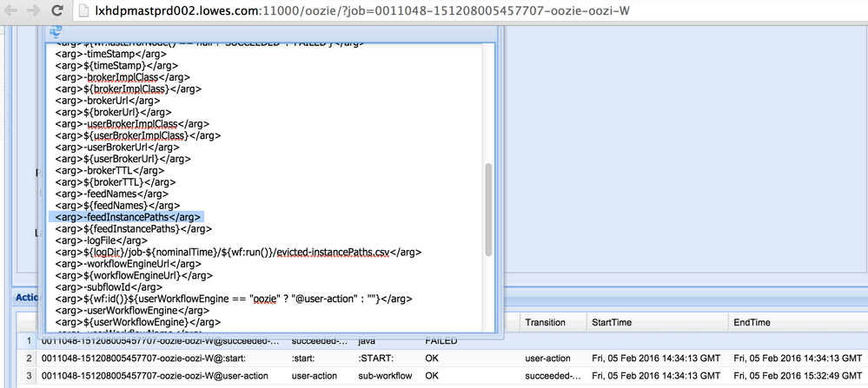Click the ${brokerUrl} arg line
Screen dimensions: 868x388
click(113, 112)
